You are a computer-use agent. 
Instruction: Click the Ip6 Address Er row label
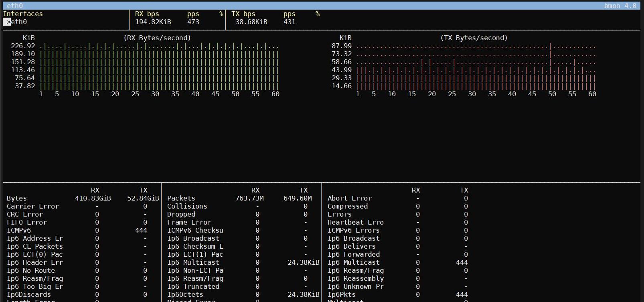[x=35, y=238]
